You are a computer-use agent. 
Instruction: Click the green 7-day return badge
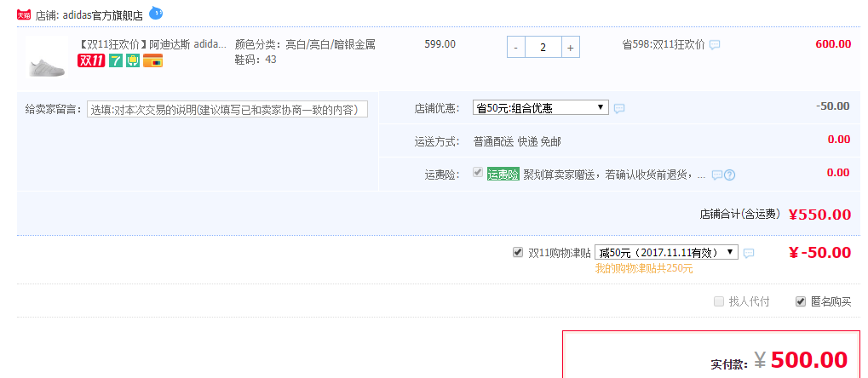[x=116, y=61]
